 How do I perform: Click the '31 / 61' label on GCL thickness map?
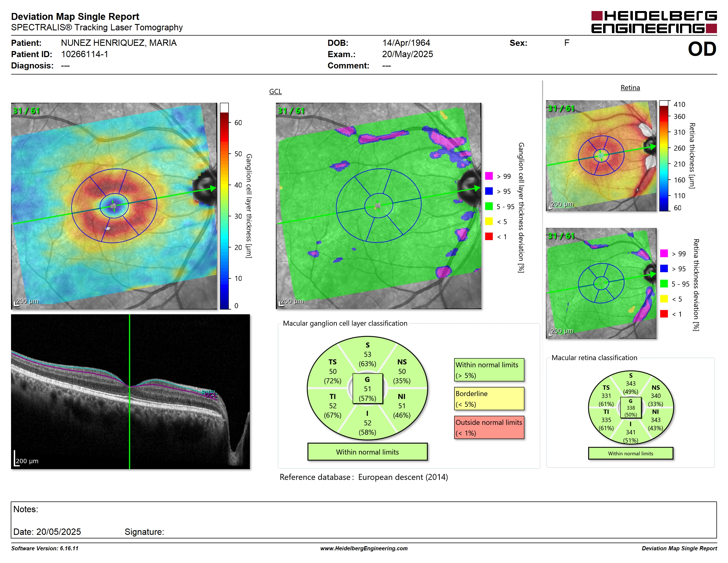[x=26, y=110]
